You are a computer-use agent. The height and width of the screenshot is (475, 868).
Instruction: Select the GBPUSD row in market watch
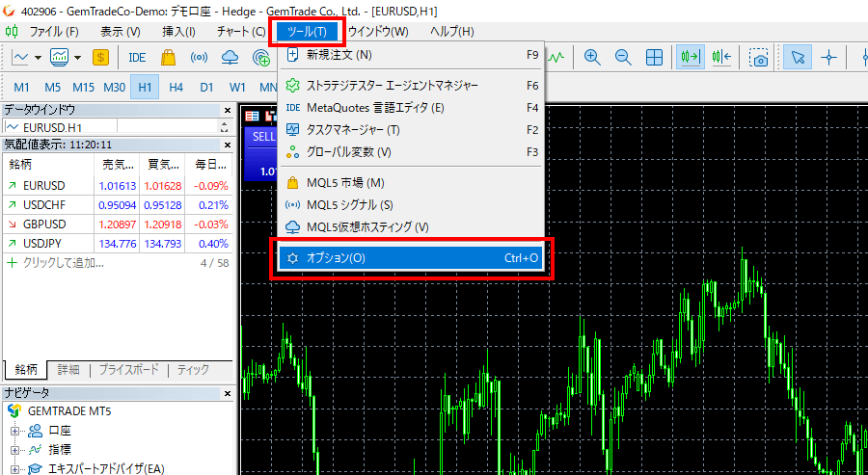118,224
